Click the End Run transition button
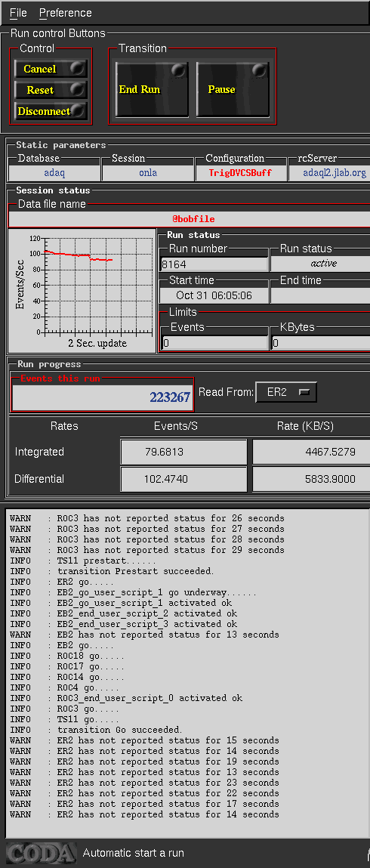Screen dimensions: 370x868 (x=152, y=89)
